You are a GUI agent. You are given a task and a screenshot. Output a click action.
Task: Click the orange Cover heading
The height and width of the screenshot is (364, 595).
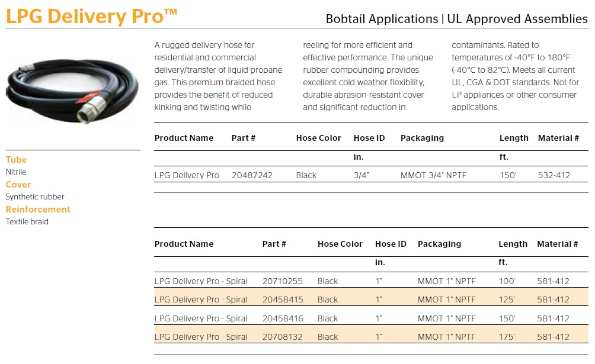coord(18,185)
